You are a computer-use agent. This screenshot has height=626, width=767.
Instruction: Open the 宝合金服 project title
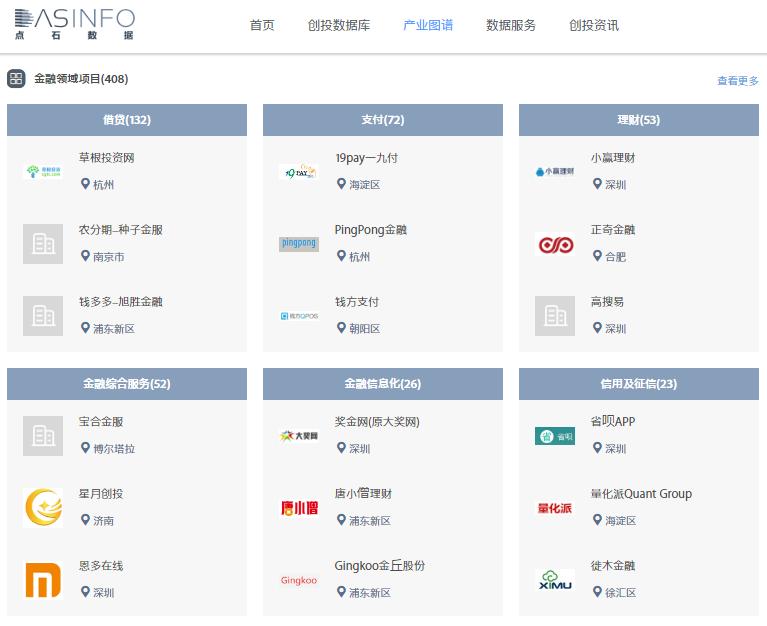pos(101,422)
